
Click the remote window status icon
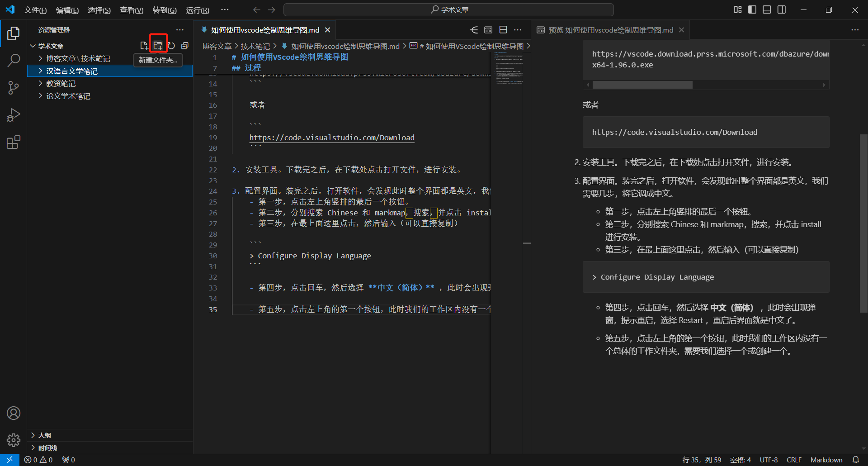pyautogui.click(x=9, y=460)
